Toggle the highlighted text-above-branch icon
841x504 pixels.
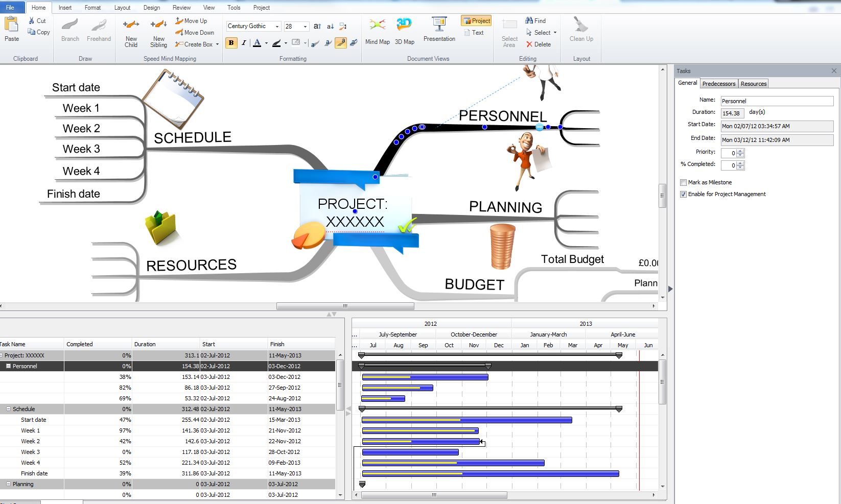pos(341,43)
